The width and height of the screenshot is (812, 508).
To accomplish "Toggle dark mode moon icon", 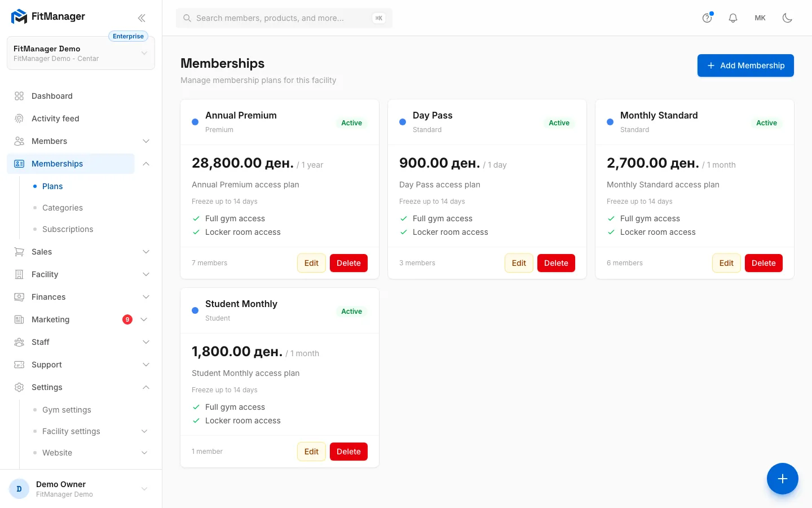I will (x=787, y=18).
